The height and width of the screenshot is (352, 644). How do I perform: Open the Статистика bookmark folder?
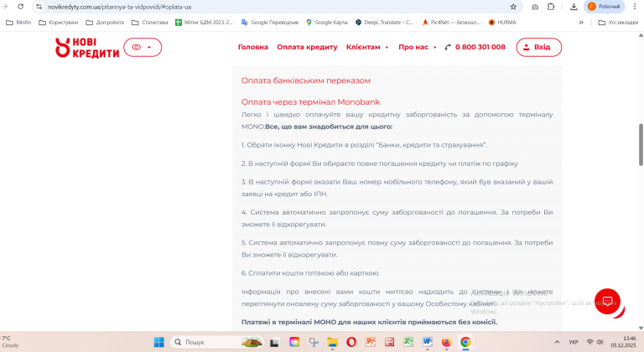coord(150,23)
